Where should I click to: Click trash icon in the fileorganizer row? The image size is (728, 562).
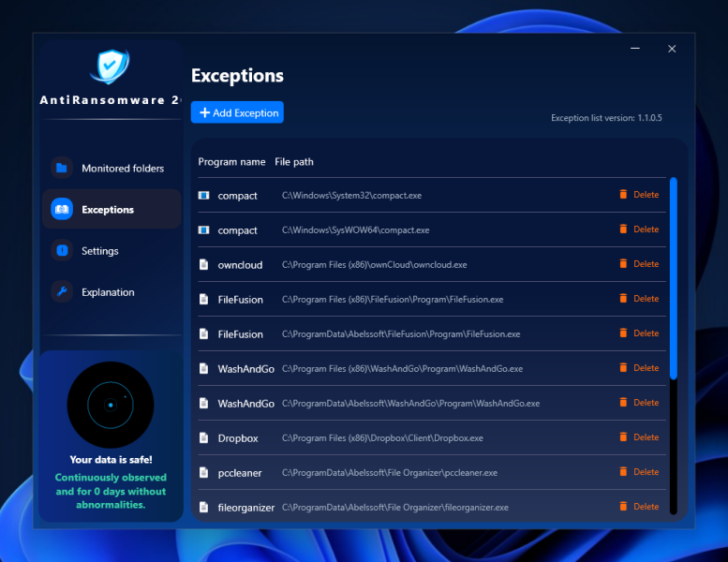623,506
